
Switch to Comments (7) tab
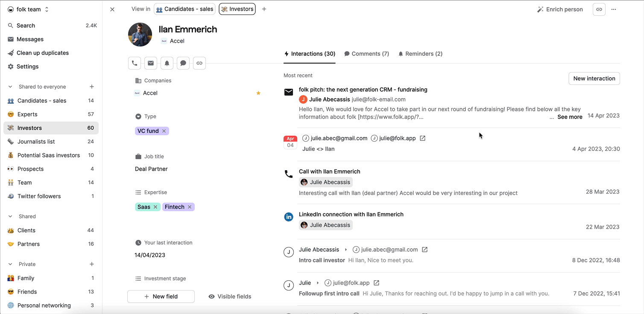[x=367, y=54]
